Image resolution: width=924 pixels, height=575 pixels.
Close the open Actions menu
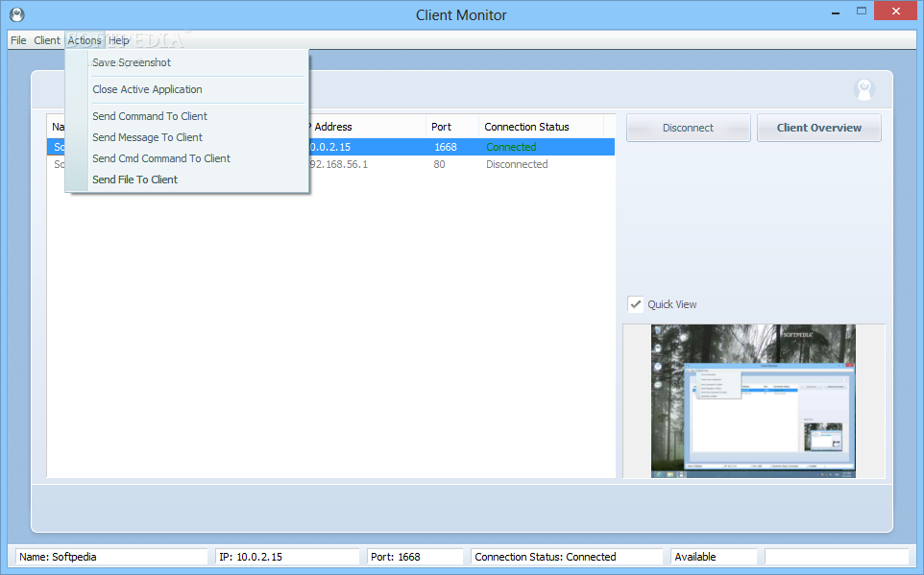click(x=85, y=40)
